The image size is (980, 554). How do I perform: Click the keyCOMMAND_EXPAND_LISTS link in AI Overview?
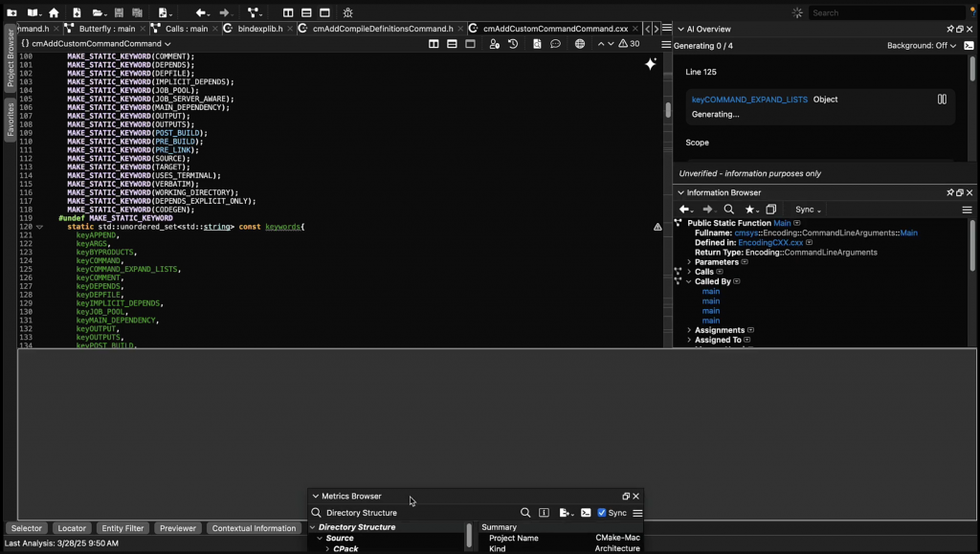click(x=749, y=100)
